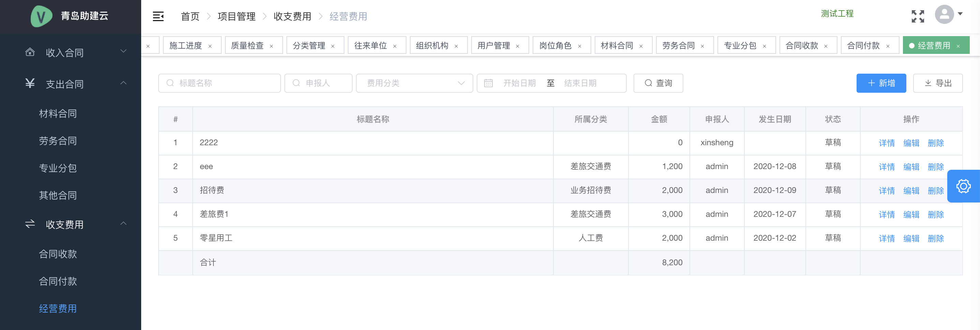Open the blue settings gear panel
This screenshot has height=330, width=980.
click(x=963, y=186)
